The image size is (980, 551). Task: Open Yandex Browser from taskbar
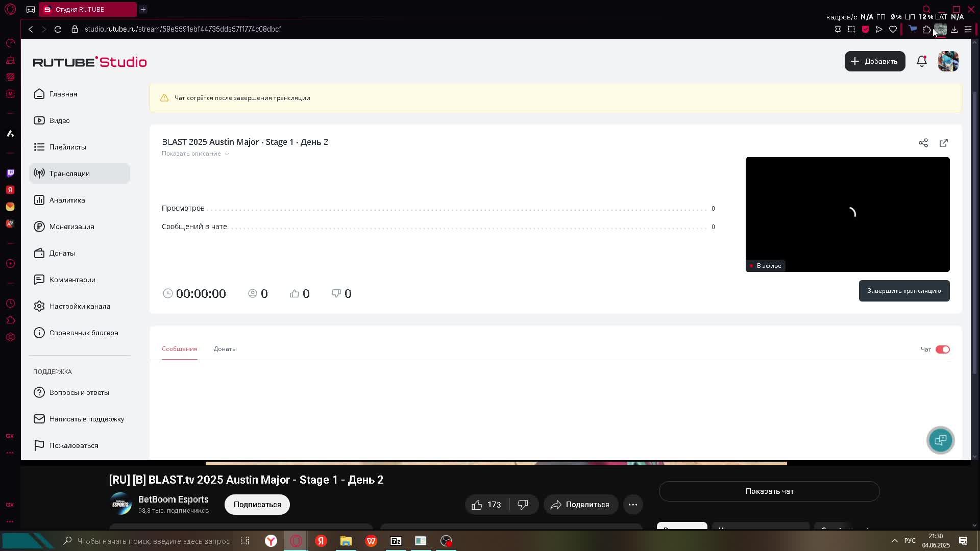pyautogui.click(x=271, y=541)
